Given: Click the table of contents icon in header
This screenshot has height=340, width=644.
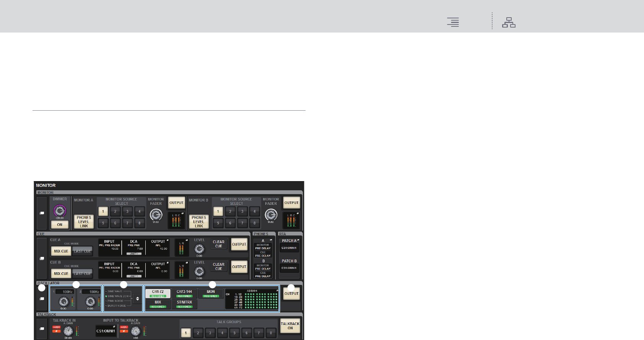Looking at the screenshot, I should [453, 22].
